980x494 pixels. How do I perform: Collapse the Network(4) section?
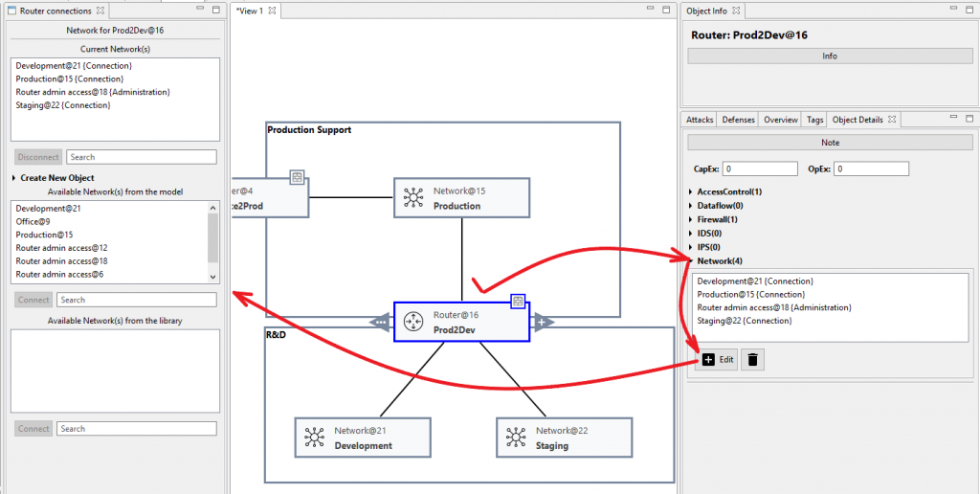tap(690, 261)
